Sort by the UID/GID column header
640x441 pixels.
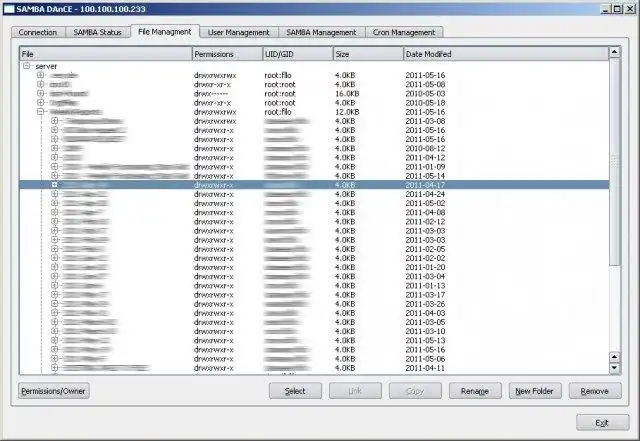(298, 54)
